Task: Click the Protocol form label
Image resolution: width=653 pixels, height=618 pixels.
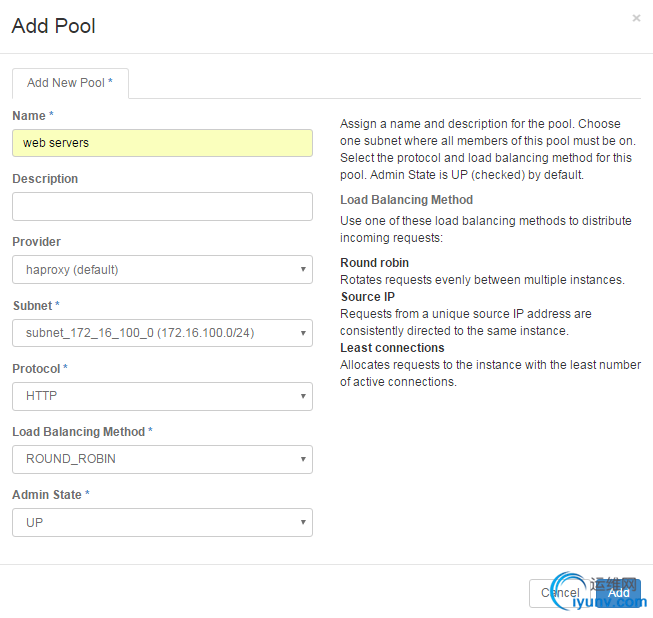Action: pos(37,368)
